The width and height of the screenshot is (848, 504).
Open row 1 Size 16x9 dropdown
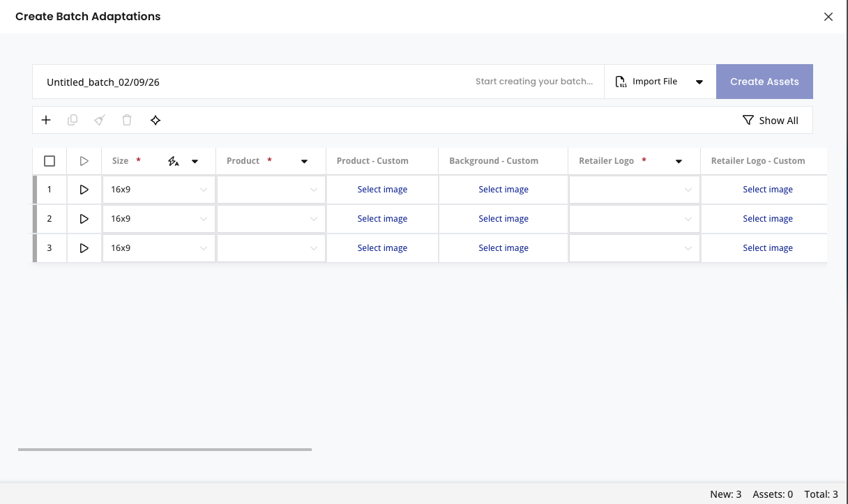tap(159, 190)
